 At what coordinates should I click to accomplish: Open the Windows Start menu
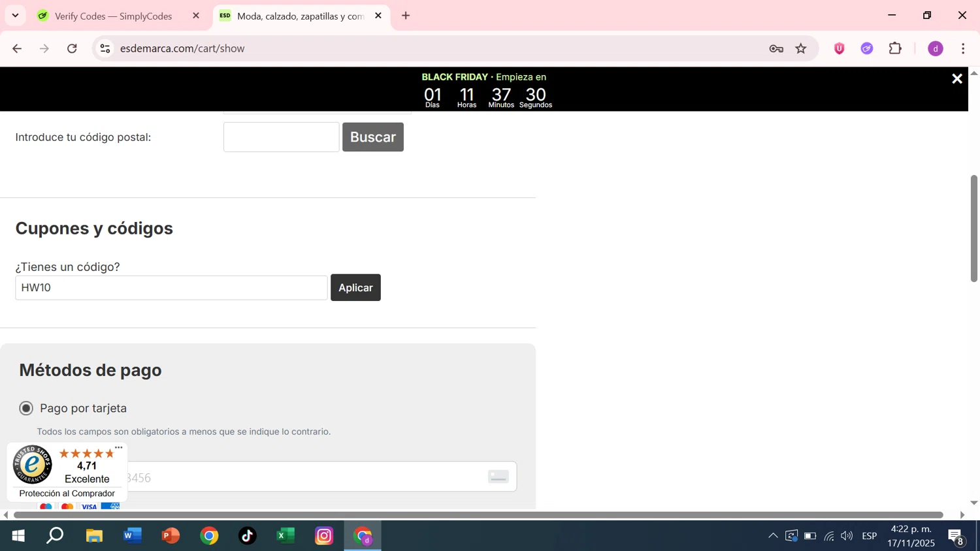pos(18,536)
